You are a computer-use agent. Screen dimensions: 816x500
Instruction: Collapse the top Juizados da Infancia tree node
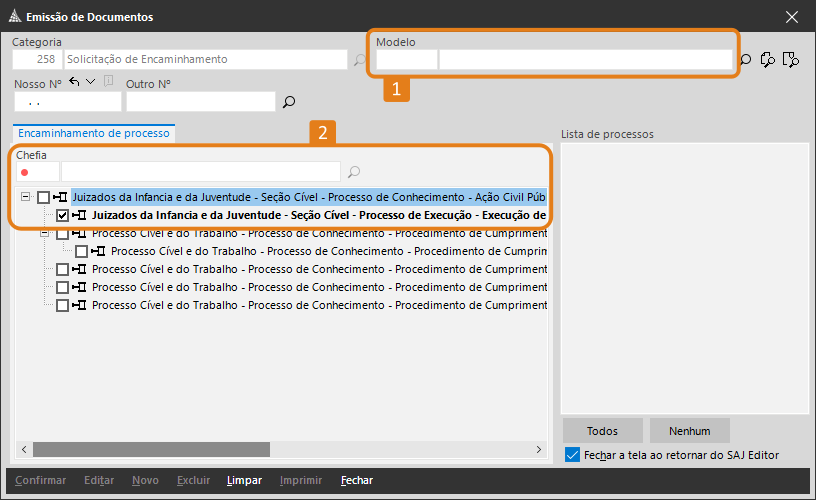point(26,197)
